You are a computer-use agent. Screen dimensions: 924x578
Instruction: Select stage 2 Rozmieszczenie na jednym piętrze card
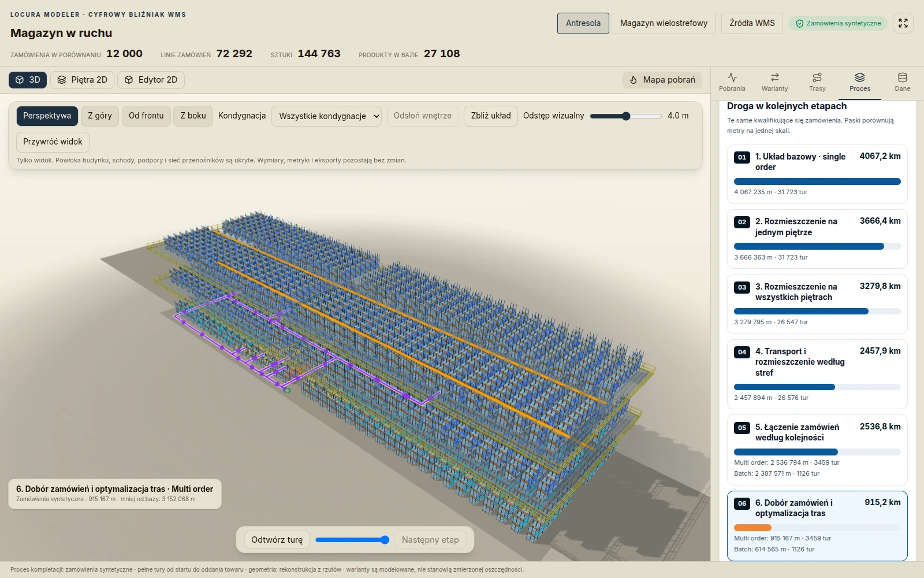pos(817,239)
